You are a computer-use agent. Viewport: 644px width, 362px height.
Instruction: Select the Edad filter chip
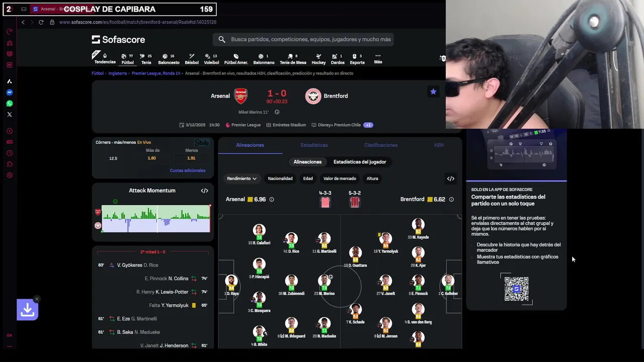[x=308, y=178]
